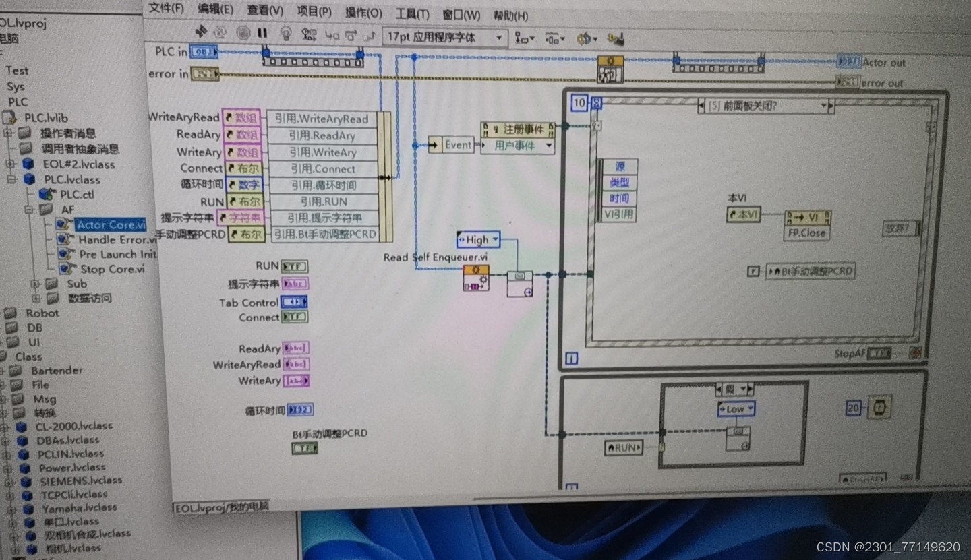Open the Align Objects toolbar icon
This screenshot has width=971, height=560.
pos(523,39)
